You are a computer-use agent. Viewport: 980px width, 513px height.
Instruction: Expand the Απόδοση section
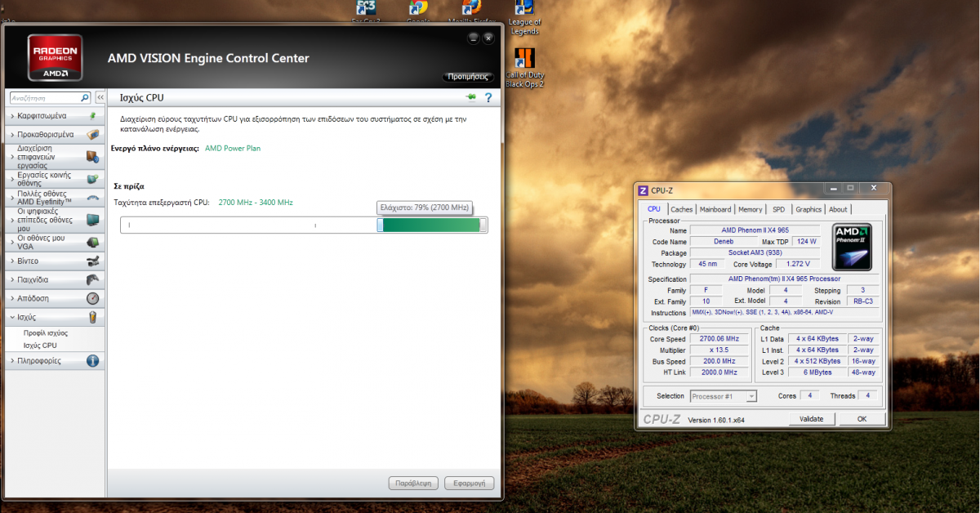coord(54,298)
